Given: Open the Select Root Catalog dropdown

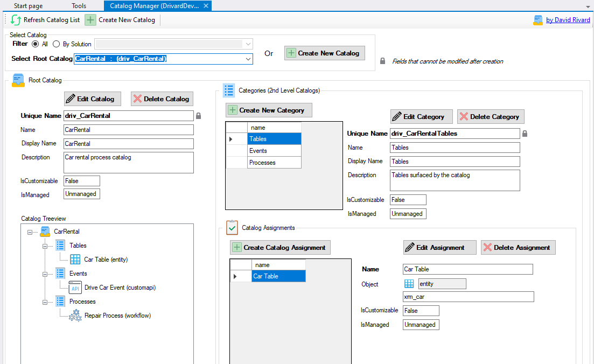Looking at the screenshot, I should tap(248, 59).
